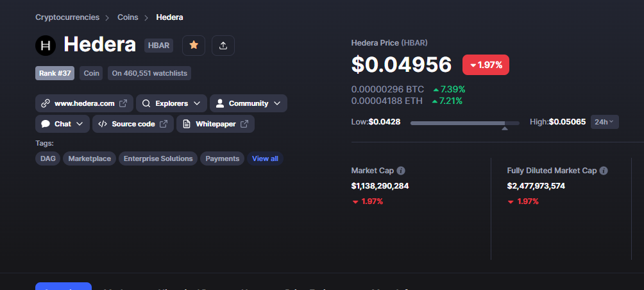Click the Hedera H logo icon
Screen dimensions: 644x290
46,45
